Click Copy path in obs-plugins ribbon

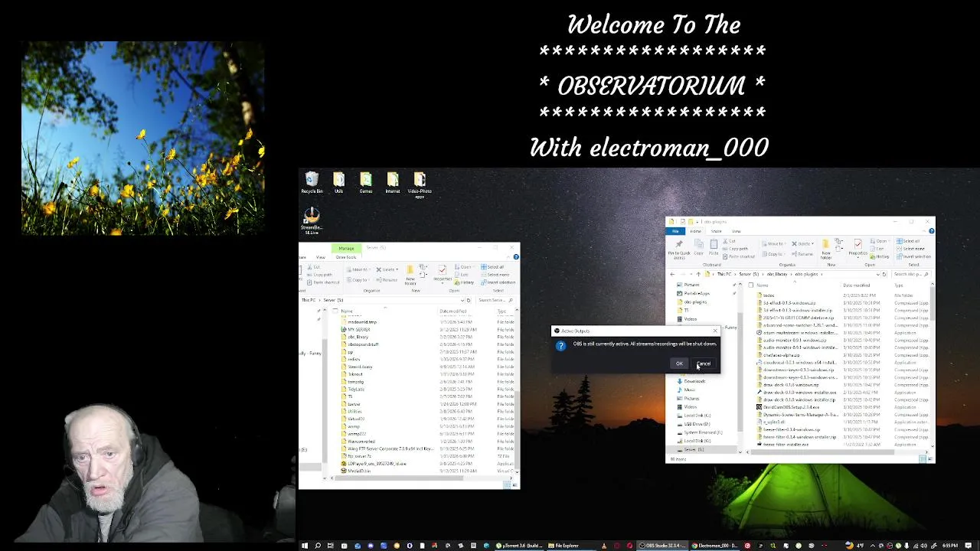click(x=736, y=249)
